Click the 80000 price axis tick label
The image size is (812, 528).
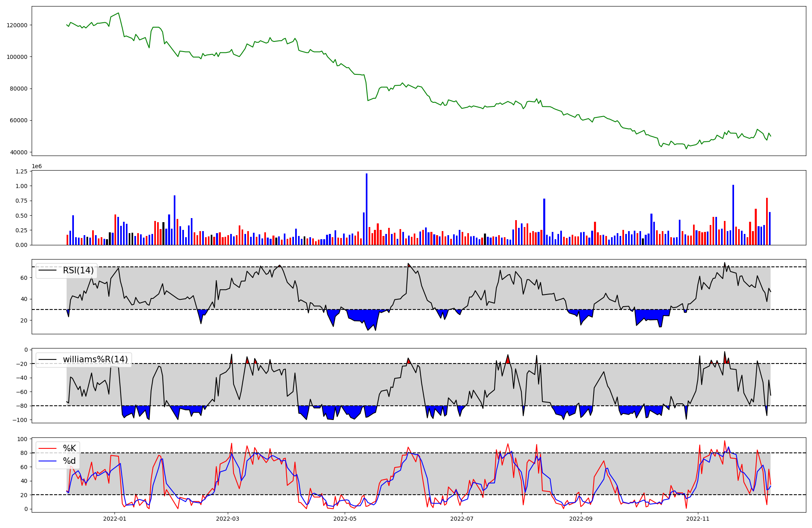point(19,89)
